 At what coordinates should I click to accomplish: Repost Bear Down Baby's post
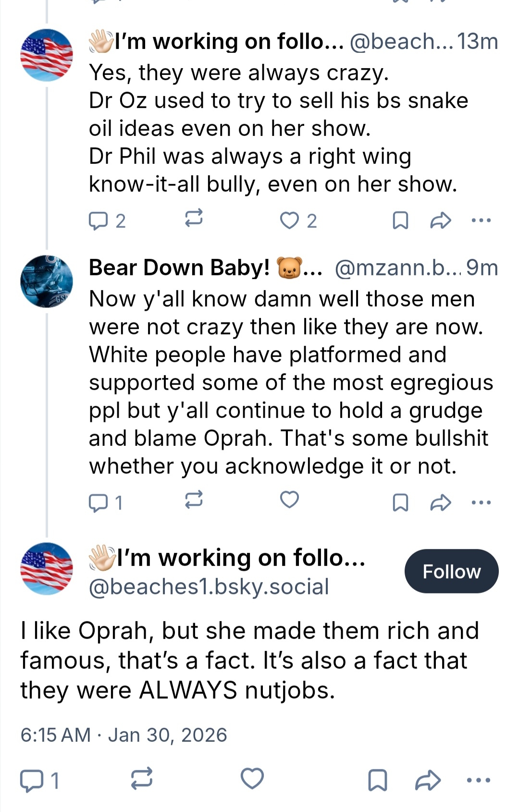194,500
